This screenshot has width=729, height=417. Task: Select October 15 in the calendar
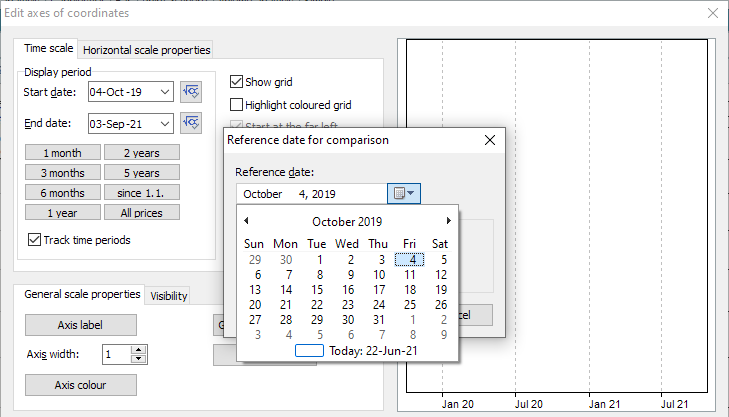[x=319, y=289]
